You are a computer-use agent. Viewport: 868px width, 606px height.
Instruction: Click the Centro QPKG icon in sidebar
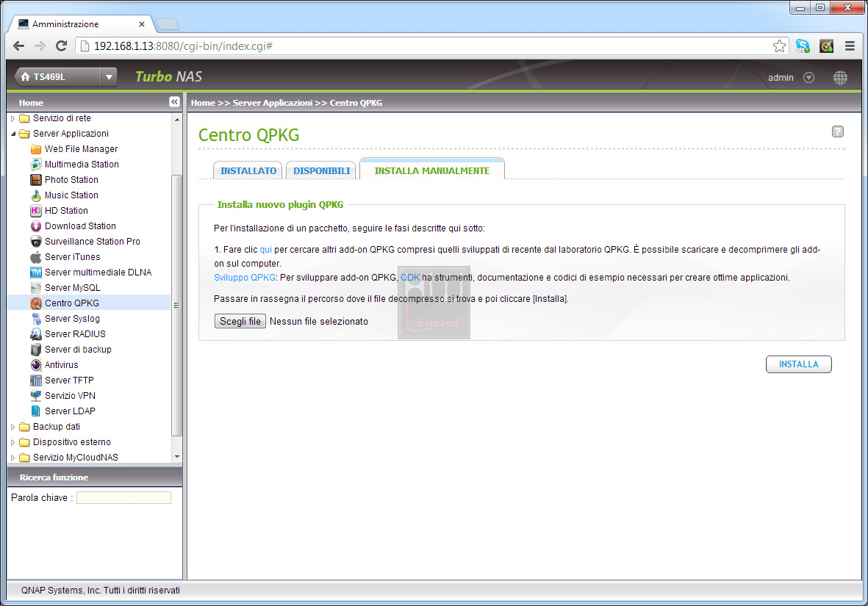(x=36, y=303)
